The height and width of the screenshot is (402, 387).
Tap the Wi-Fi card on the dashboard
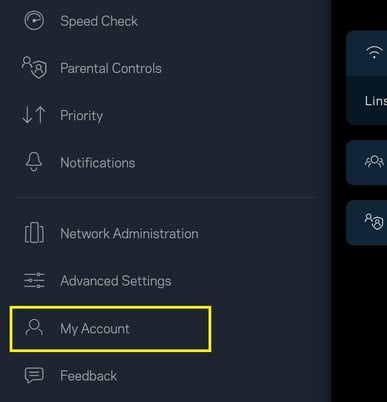coord(367,78)
